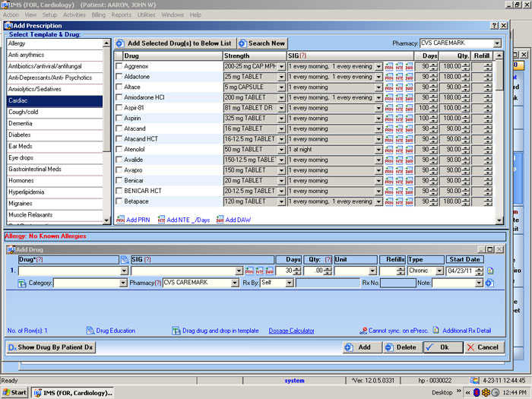Click the Ok button
The height and width of the screenshot is (399, 532).
tap(443, 347)
